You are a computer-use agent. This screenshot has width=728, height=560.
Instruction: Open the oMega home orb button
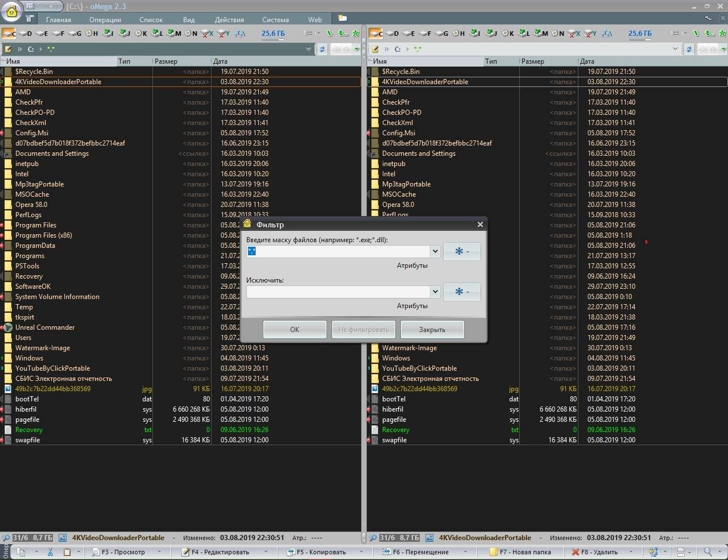pyautogui.click(x=11, y=11)
